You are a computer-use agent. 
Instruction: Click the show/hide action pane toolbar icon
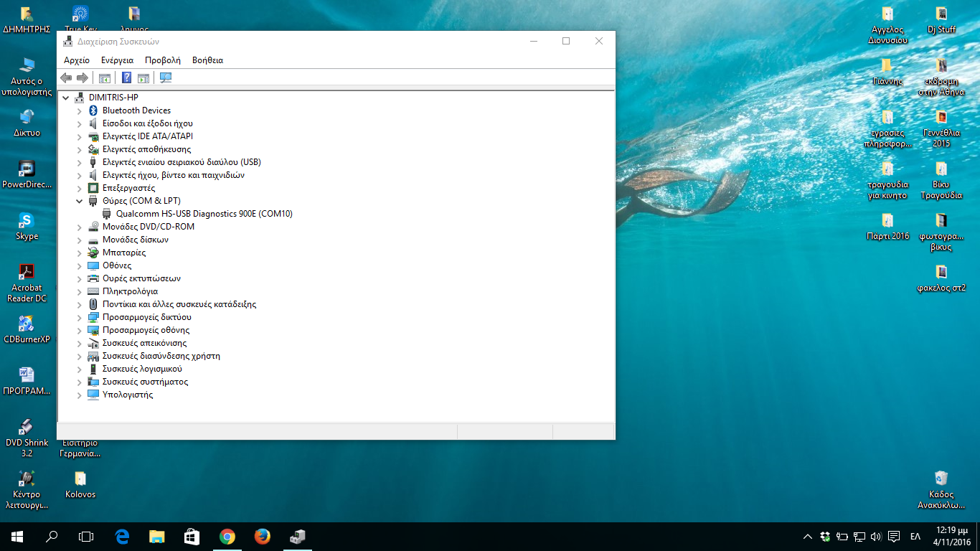point(143,78)
